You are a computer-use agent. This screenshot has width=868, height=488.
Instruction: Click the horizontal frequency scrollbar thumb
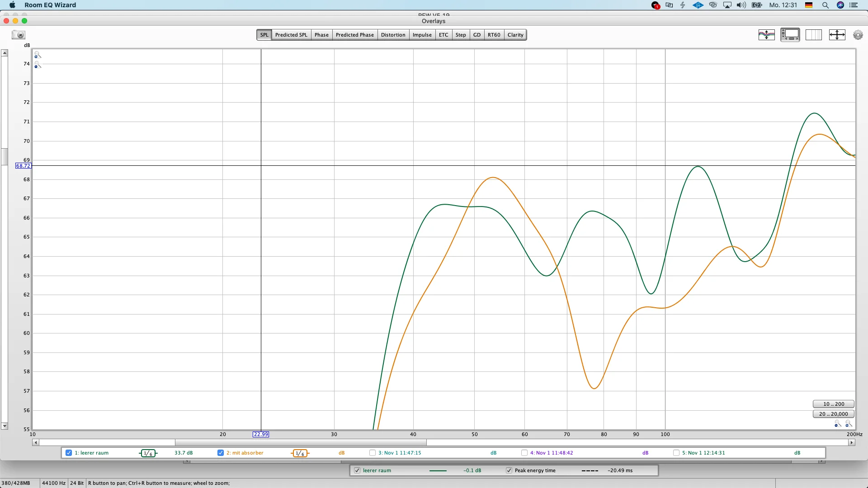point(301,442)
